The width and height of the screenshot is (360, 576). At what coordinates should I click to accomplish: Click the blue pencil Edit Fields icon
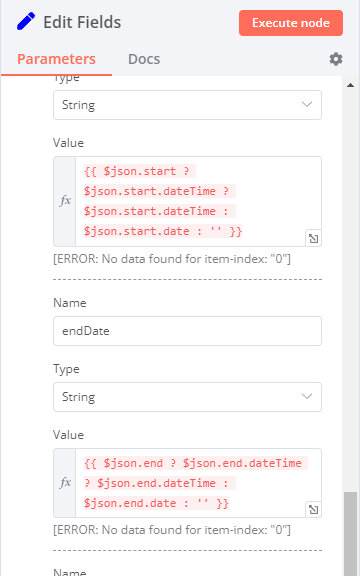click(x=26, y=21)
